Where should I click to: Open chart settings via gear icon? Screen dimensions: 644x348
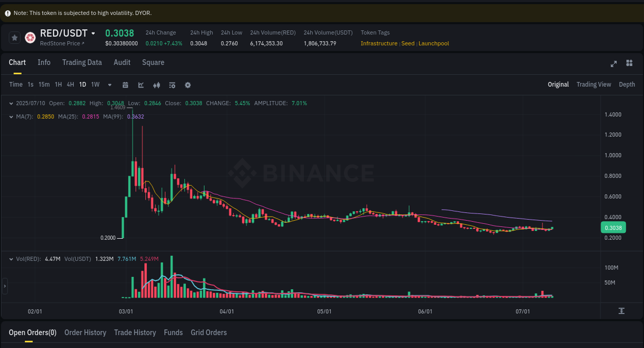(x=188, y=85)
